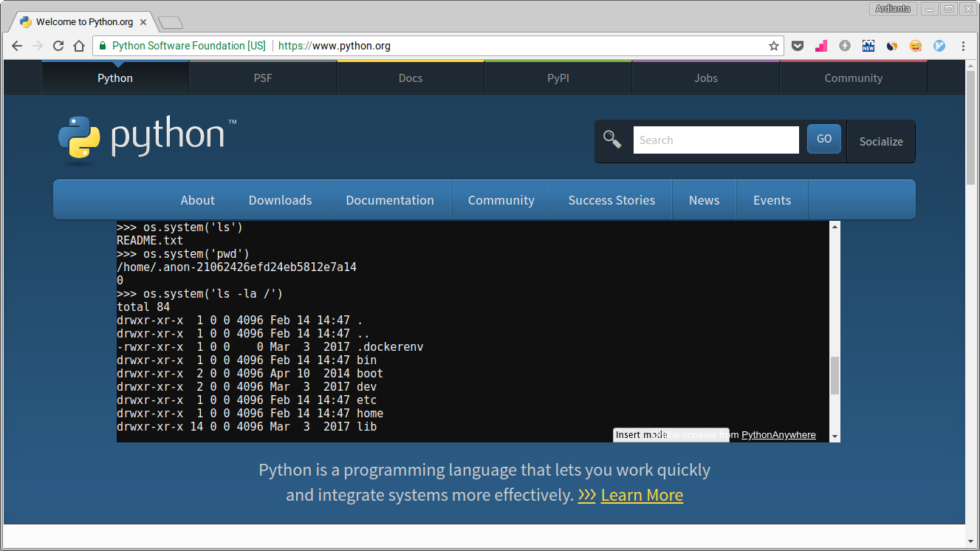
Task: Switch to the Docs section tab
Action: (x=410, y=78)
